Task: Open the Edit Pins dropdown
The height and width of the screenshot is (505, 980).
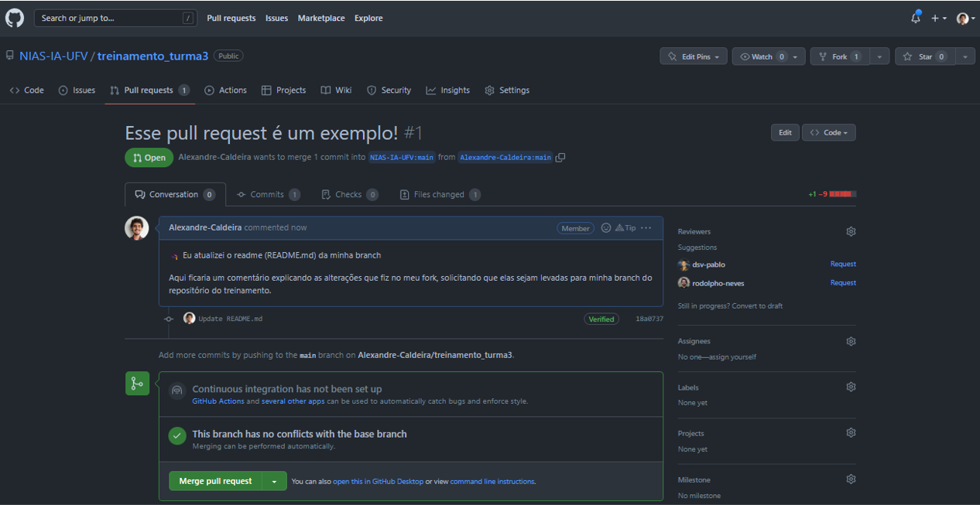Action: tap(694, 56)
